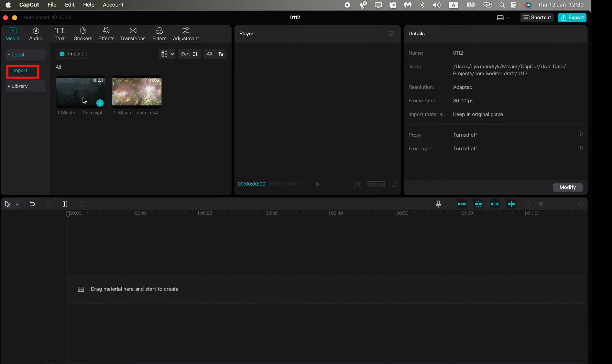This screenshot has height=364, width=612.
Task: Click the Export button
Action: click(x=572, y=18)
